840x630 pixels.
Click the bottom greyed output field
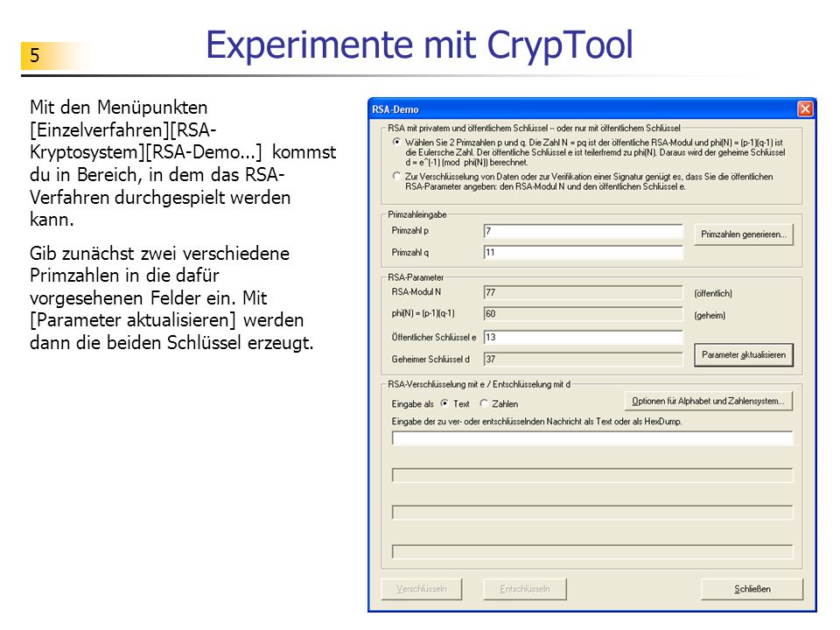[592, 552]
